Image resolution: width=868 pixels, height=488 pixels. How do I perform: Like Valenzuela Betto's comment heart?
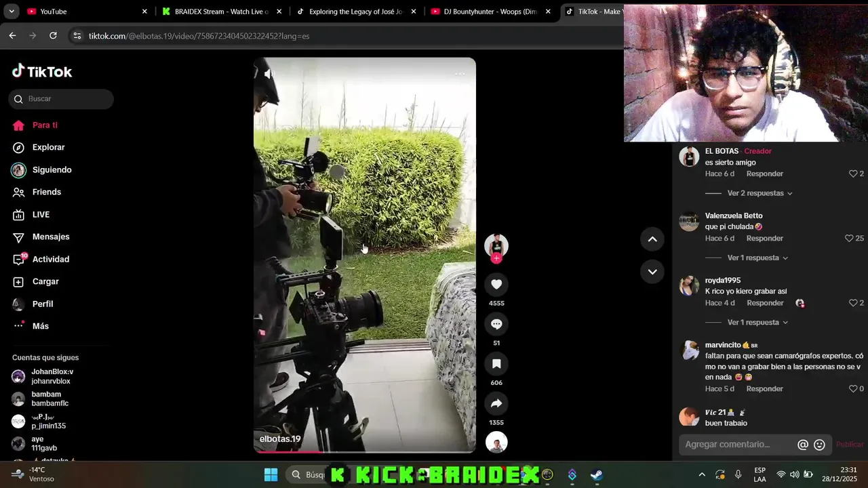coord(849,238)
